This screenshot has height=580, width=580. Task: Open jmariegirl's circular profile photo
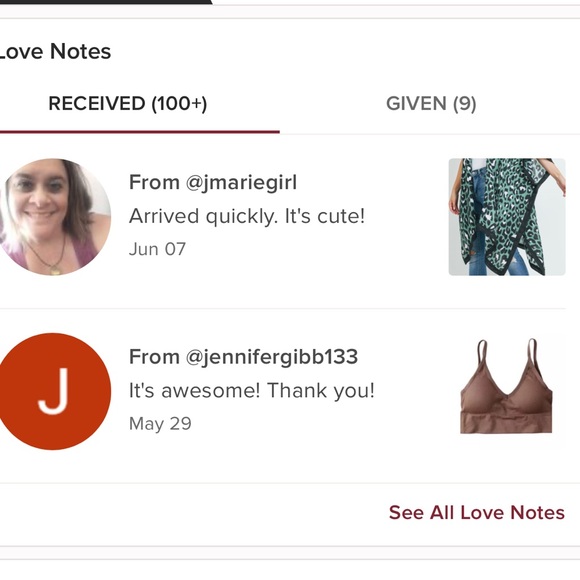click(x=53, y=217)
